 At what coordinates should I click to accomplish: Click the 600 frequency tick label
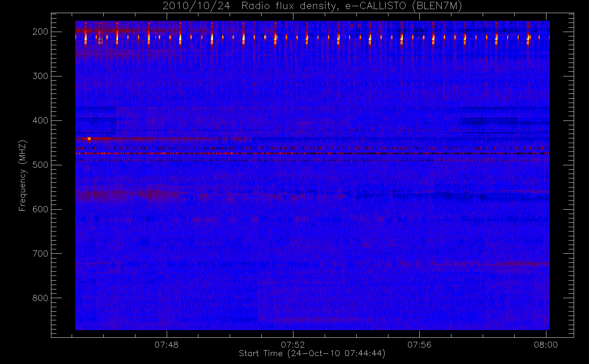pyautogui.click(x=40, y=209)
